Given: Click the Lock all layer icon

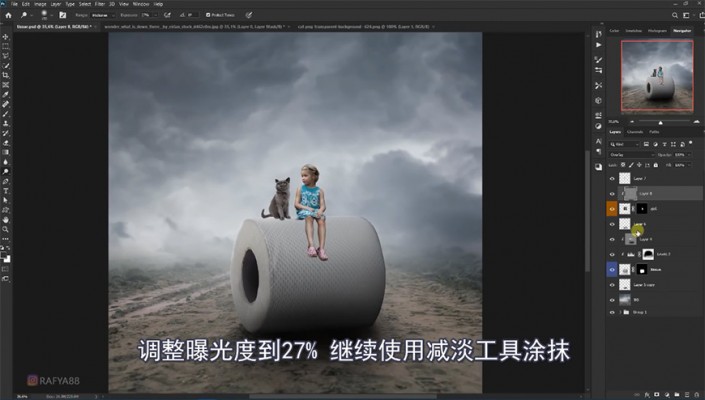Looking at the screenshot, I should coord(656,165).
